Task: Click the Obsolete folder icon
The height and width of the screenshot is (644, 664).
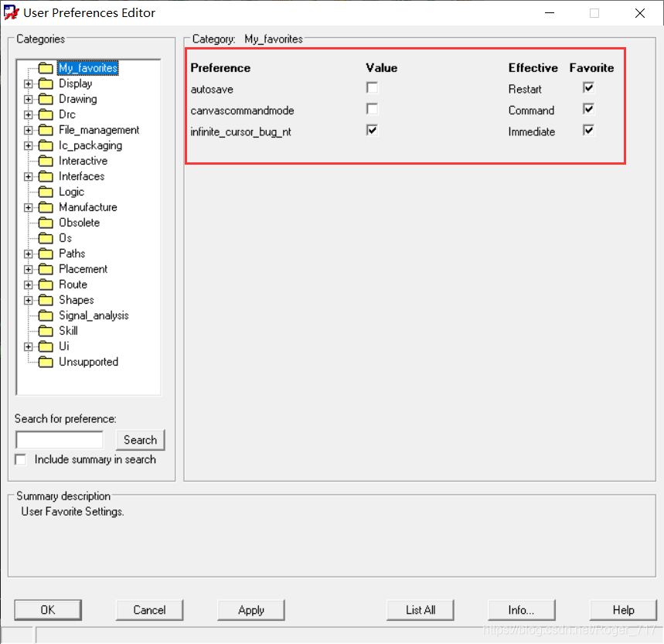Action: coord(46,223)
